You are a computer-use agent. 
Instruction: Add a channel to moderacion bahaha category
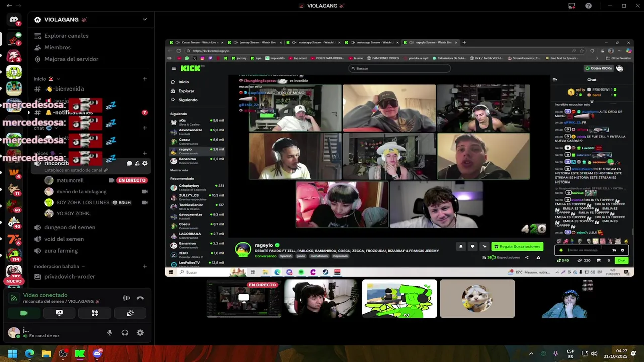tap(145, 266)
